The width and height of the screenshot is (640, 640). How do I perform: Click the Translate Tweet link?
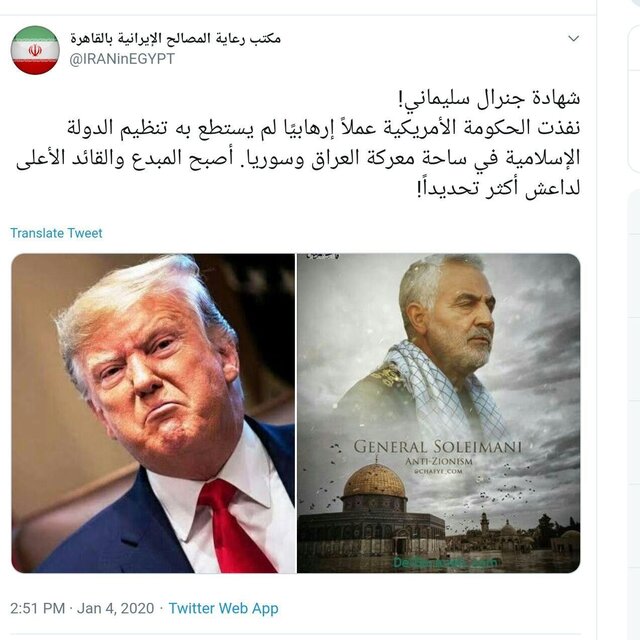[x=56, y=233]
